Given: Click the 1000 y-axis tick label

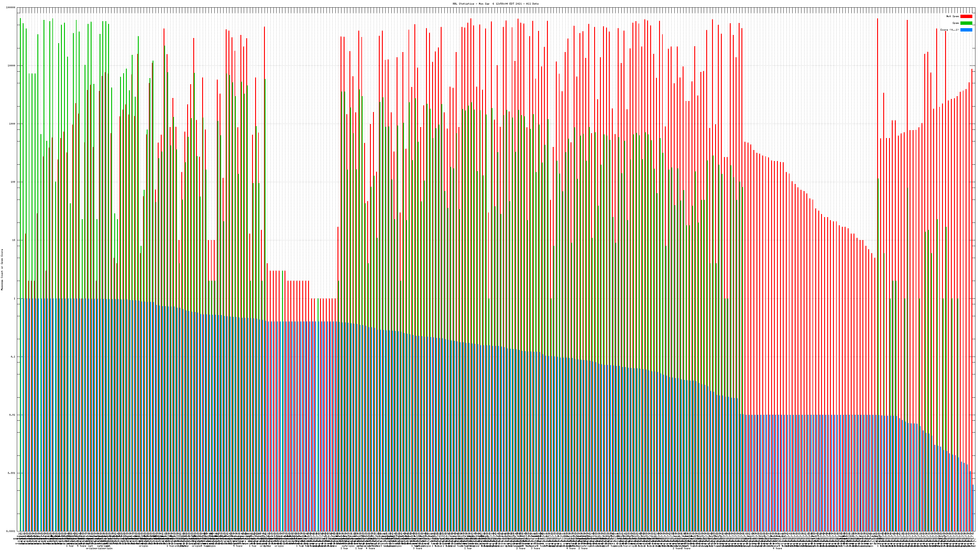Looking at the screenshot, I should (13, 124).
